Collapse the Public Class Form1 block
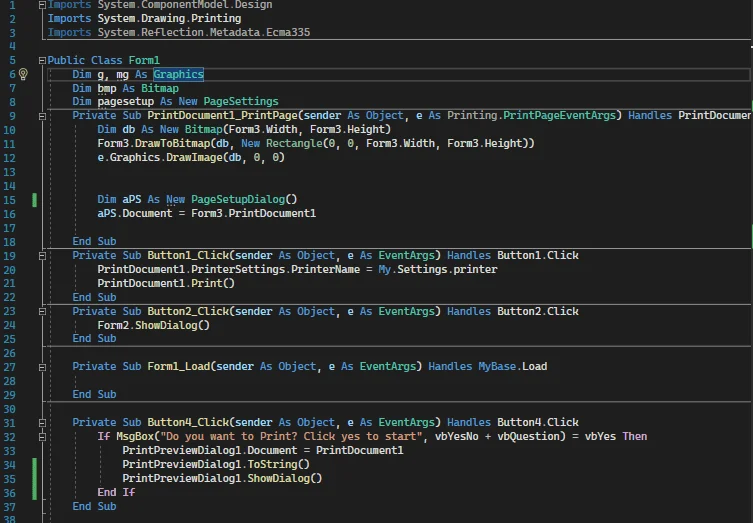The width and height of the screenshot is (753, 523). pyautogui.click(x=42, y=61)
